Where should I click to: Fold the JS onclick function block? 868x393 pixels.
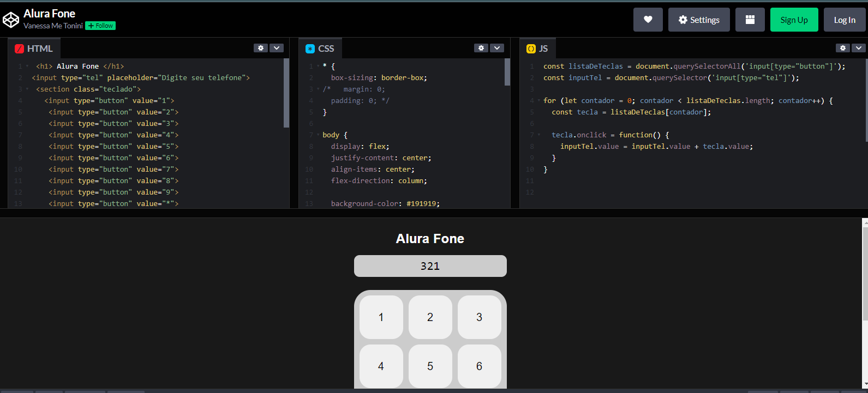pyautogui.click(x=539, y=135)
